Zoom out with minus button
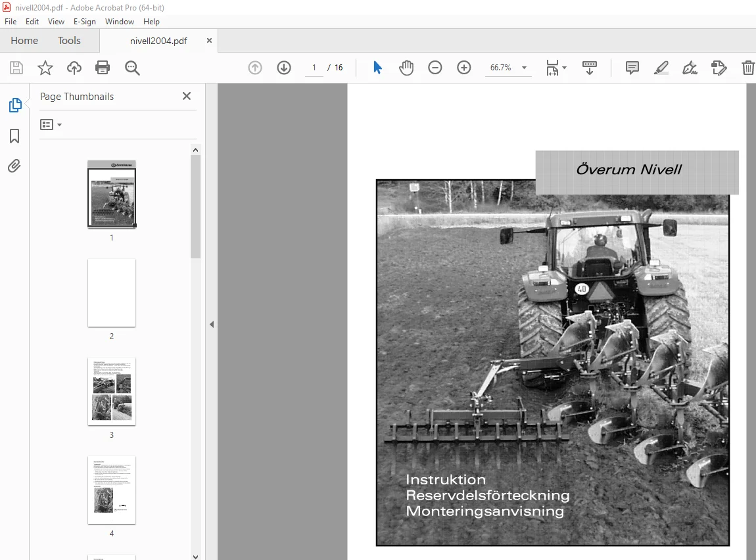The image size is (756, 560). [435, 68]
